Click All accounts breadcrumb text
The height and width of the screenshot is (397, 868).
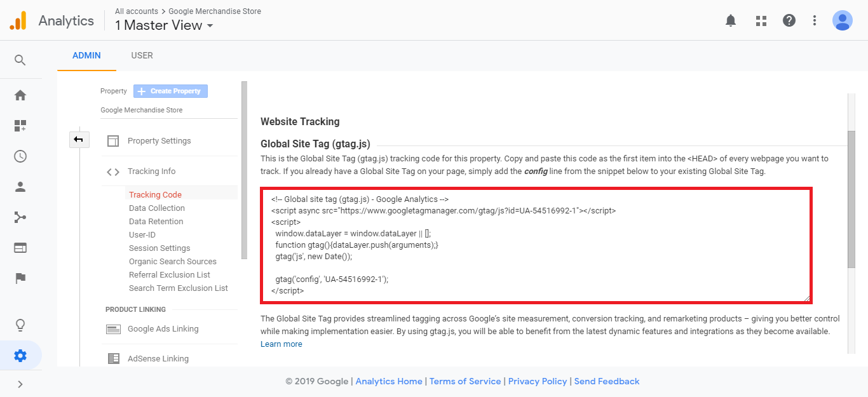coord(137,11)
